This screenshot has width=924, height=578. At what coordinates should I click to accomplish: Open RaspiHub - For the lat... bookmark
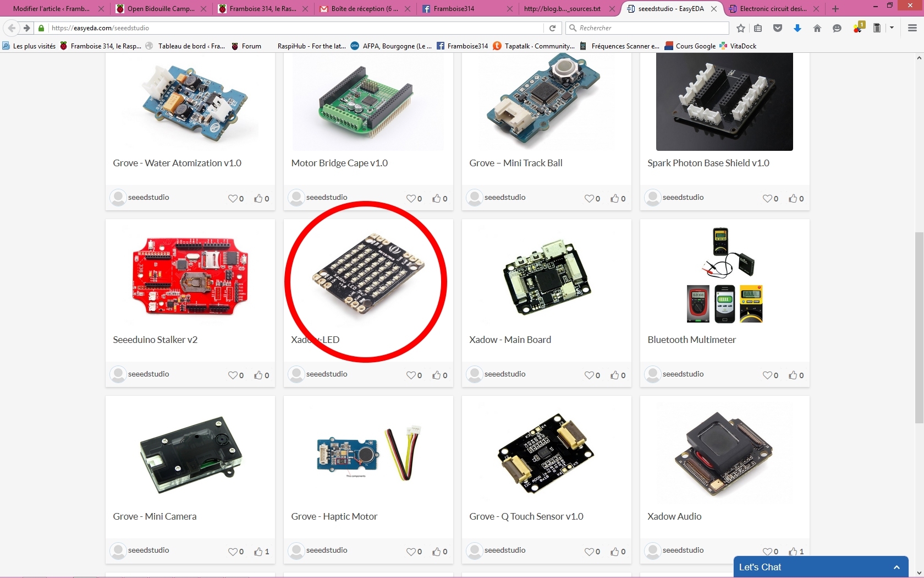click(312, 46)
